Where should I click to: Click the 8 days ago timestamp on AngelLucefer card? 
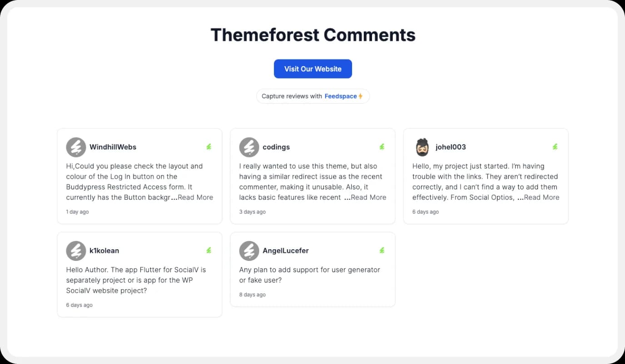[x=252, y=294]
